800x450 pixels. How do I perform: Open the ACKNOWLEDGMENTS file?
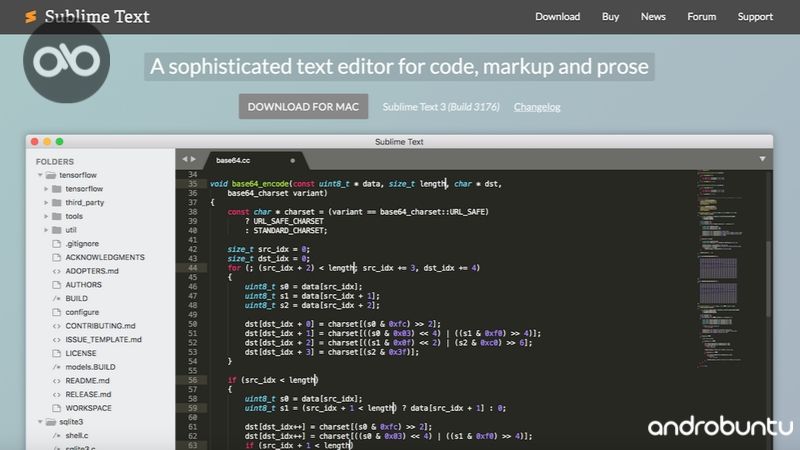click(105, 257)
